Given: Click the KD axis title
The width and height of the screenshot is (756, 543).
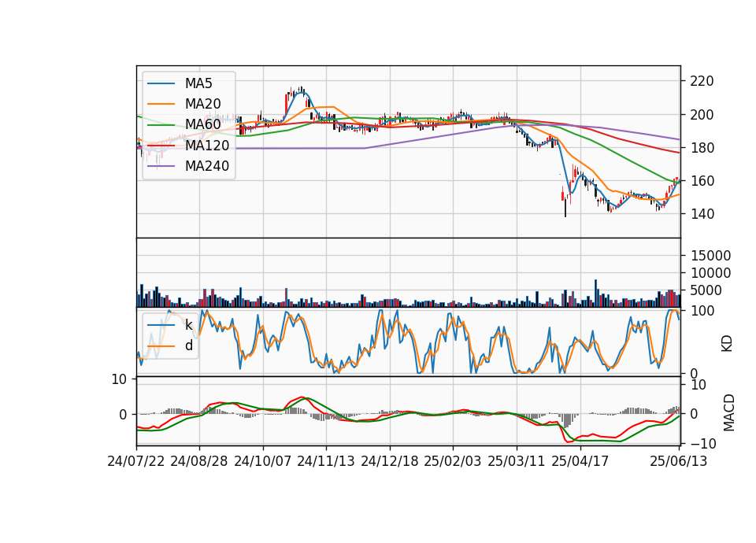Looking at the screenshot, I should pos(727,343).
